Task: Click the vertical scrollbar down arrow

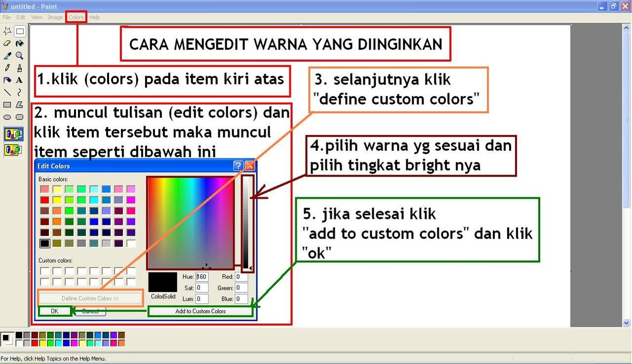Action: click(627, 323)
